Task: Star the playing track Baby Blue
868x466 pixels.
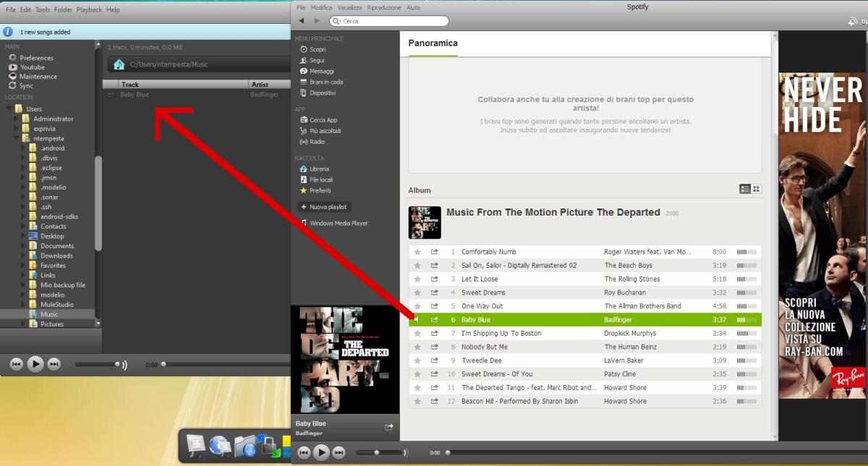Action: click(x=417, y=319)
